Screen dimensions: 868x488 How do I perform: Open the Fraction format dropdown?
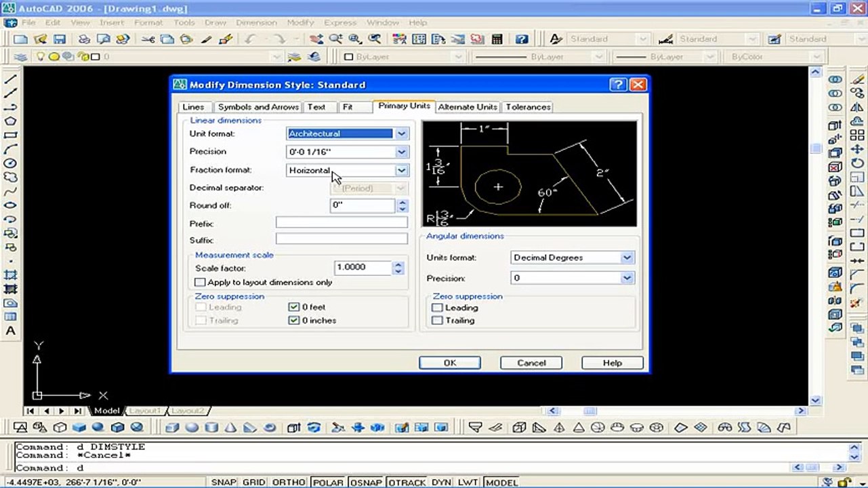tap(402, 170)
